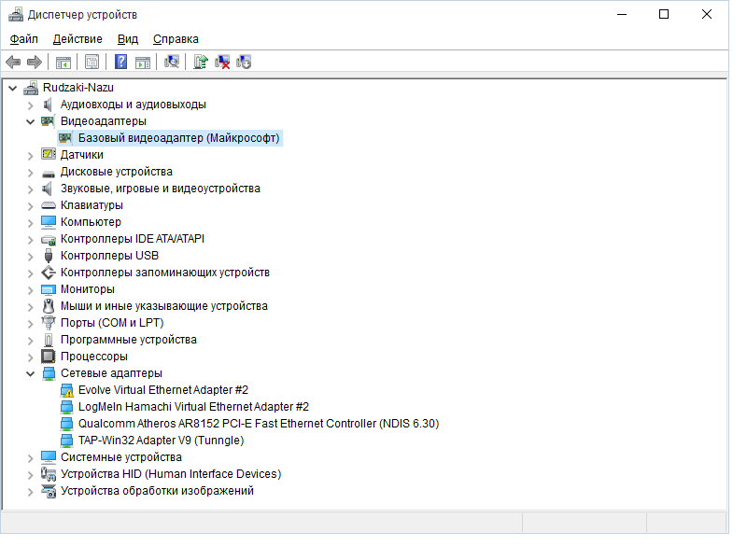Viewport: 747px width, 560px height.
Task: Open the Действие menu
Action: tap(78, 39)
